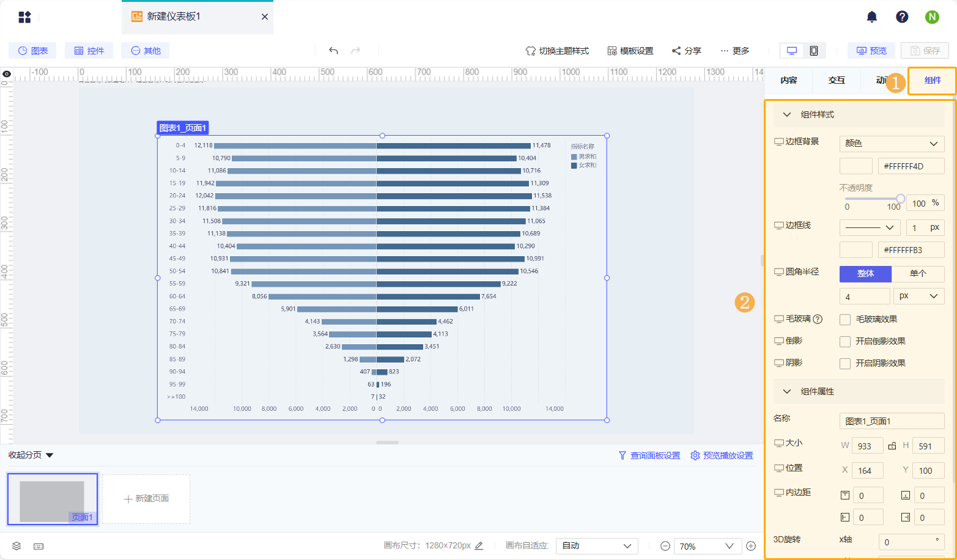The image size is (957, 560).
Task: Open 预览播放设置 link
Action: coord(722,455)
